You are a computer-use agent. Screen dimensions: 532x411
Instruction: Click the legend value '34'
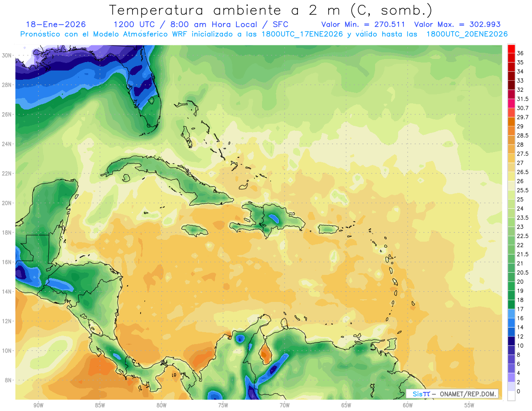[520, 71]
